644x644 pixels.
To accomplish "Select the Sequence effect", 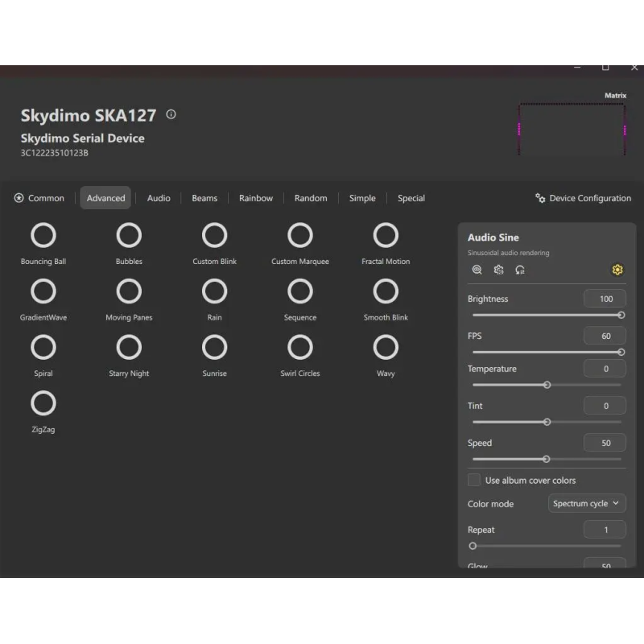I will [x=300, y=291].
